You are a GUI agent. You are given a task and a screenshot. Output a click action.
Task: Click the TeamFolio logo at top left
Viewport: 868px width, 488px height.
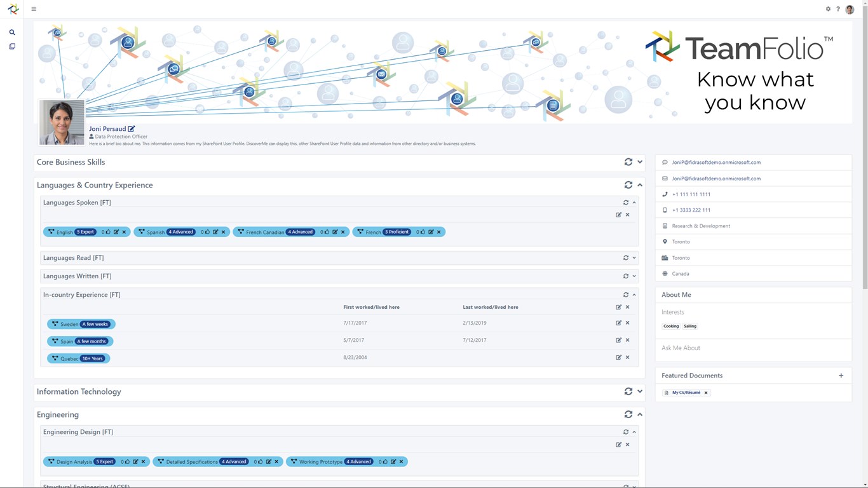tap(13, 9)
